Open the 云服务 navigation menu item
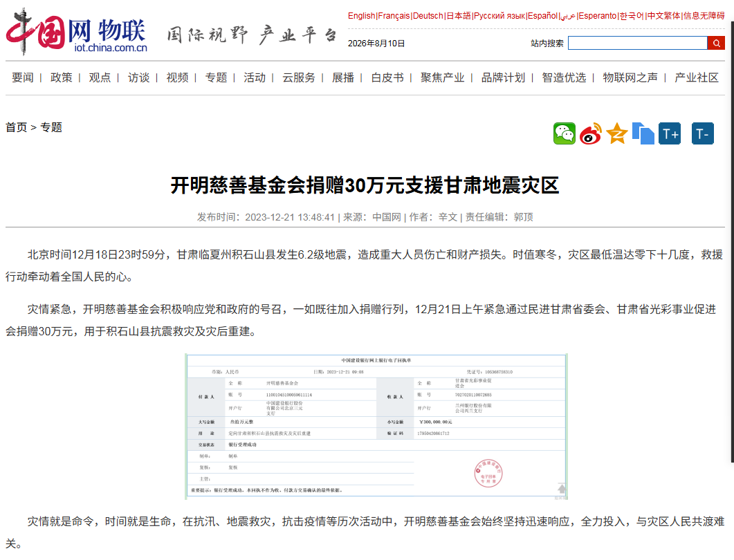Screen dimensions: 734x560 click(x=299, y=77)
